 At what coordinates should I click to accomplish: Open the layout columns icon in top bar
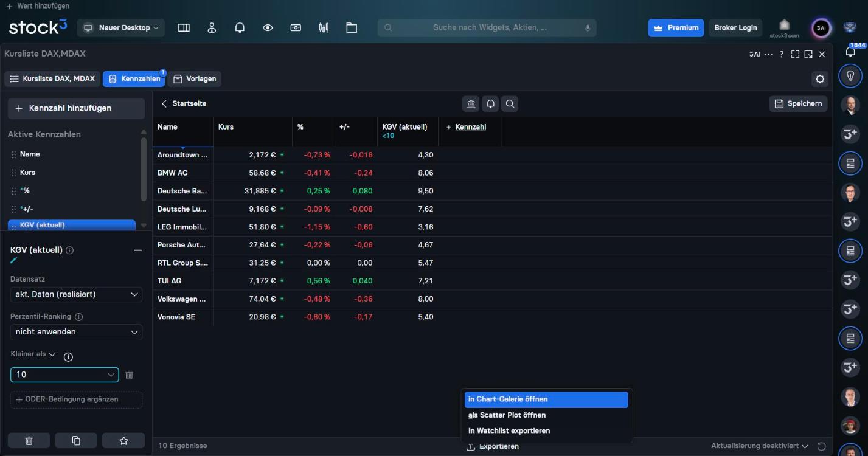184,27
